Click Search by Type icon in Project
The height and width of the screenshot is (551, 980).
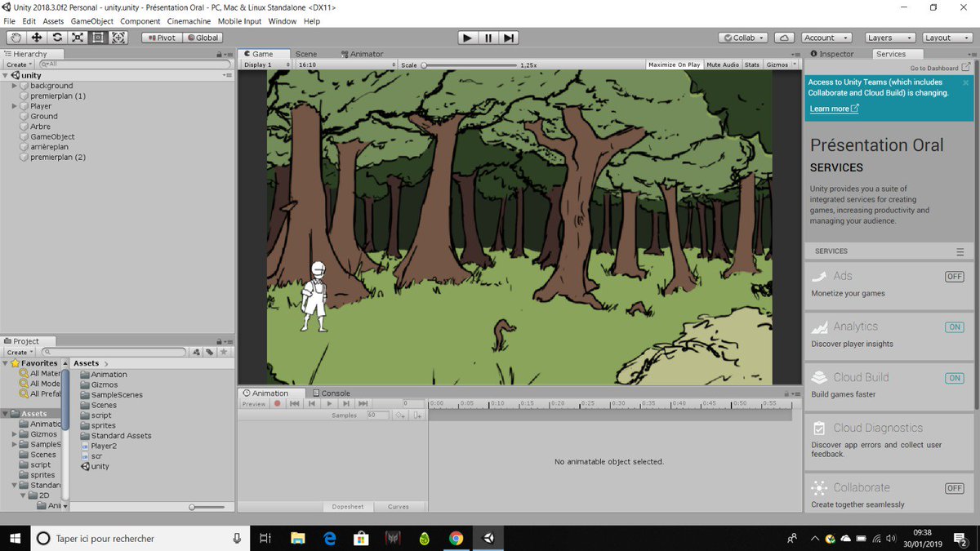point(196,352)
